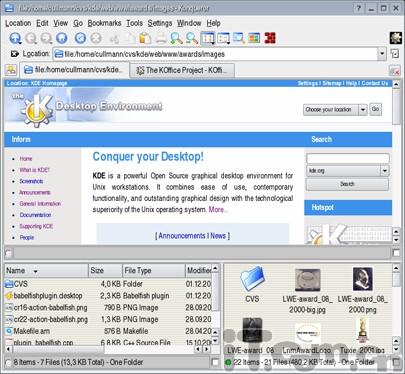
Task: Switch to 'The KOffice Project' tab
Action: click(182, 70)
